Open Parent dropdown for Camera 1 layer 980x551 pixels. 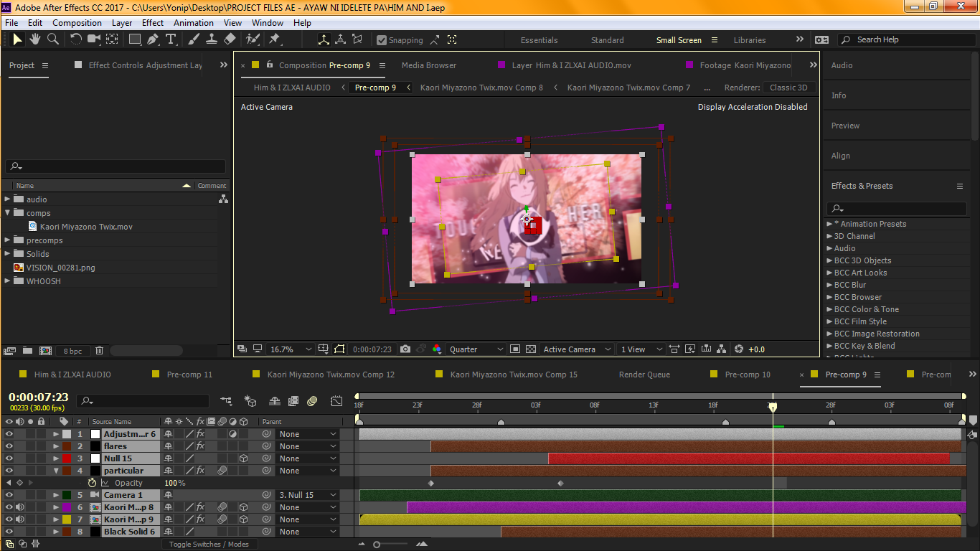tap(307, 495)
